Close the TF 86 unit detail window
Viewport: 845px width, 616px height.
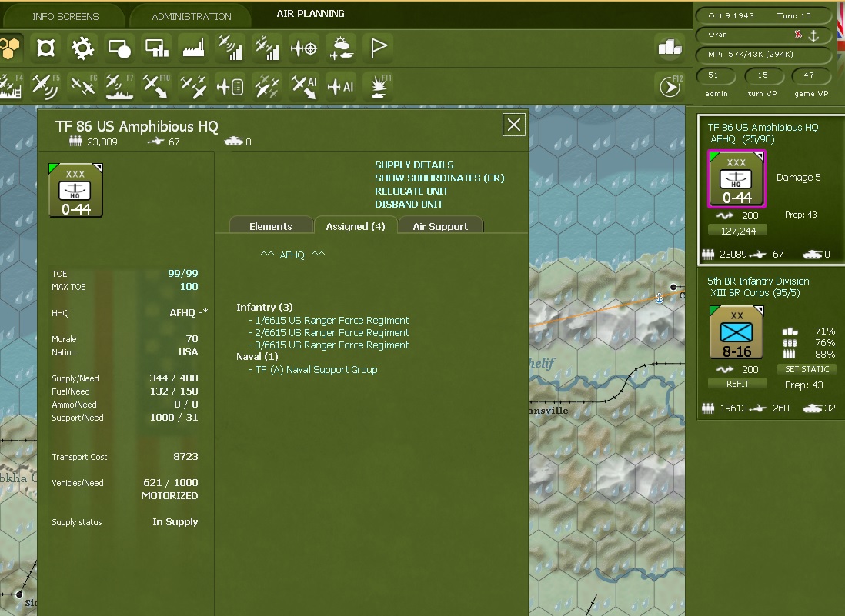(x=513, y=125)
